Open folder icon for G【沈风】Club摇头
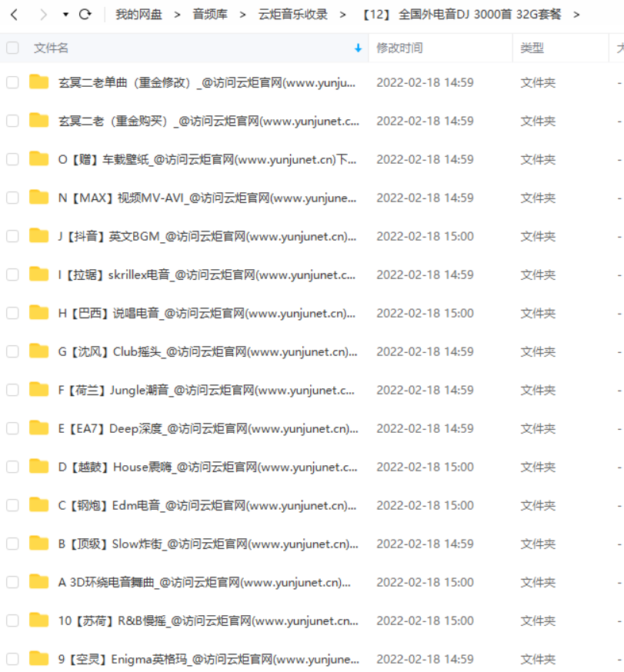This screenshot has width=624, height=672. pyautogui.click(x=39, y=351)
